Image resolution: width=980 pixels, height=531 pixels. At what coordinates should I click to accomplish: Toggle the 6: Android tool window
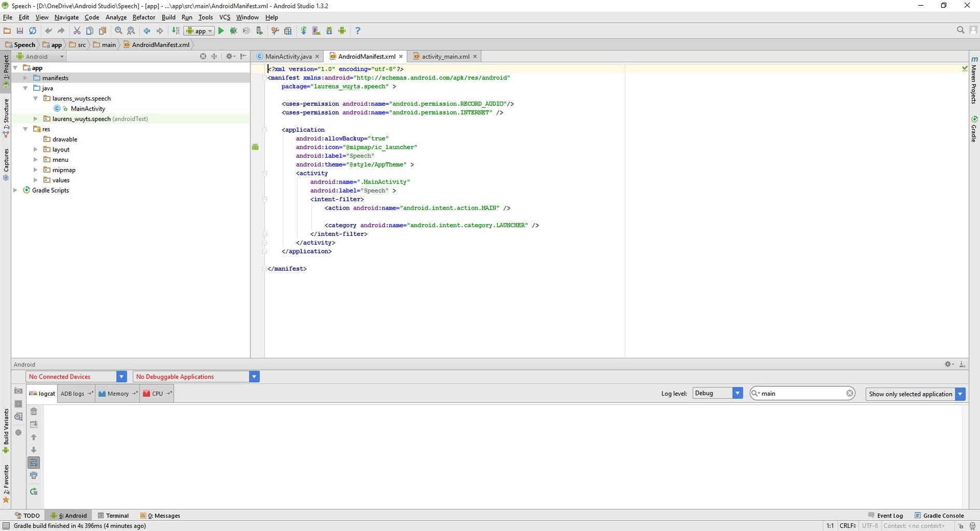68,515
